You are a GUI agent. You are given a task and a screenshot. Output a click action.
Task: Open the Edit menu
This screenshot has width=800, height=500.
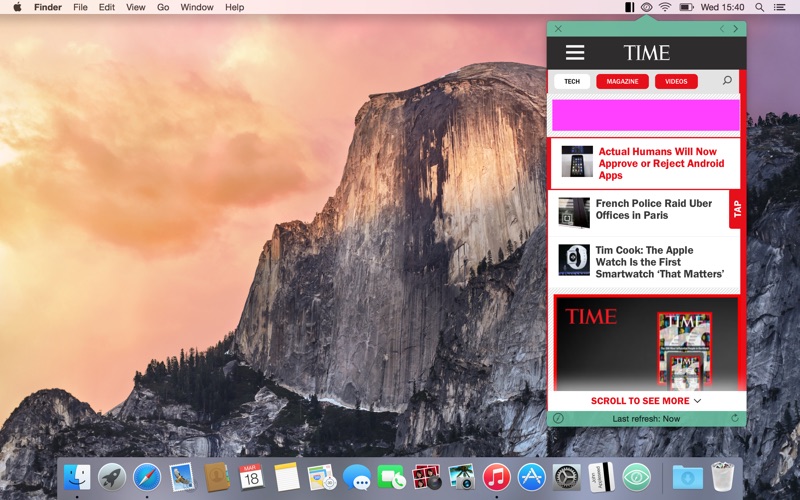(x=107, y=7)
